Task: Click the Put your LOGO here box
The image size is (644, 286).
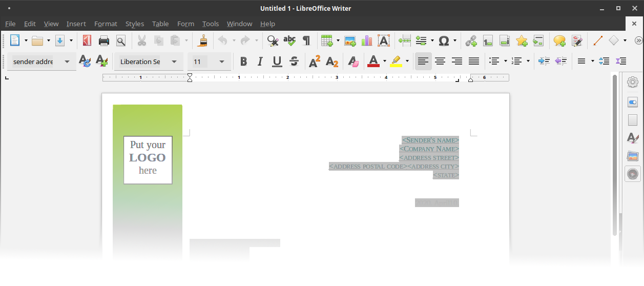Action: (148, 159)
